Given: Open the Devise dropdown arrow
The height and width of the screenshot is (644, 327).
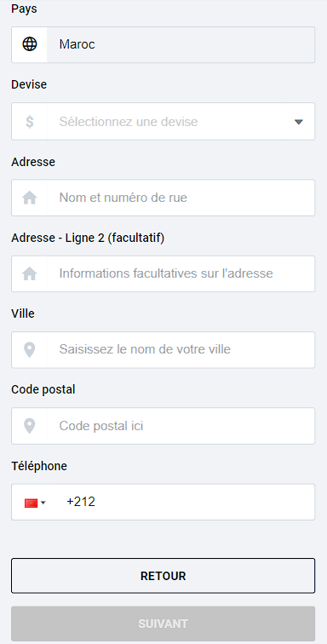Looking at the screenshot, I should coord(299,122).
